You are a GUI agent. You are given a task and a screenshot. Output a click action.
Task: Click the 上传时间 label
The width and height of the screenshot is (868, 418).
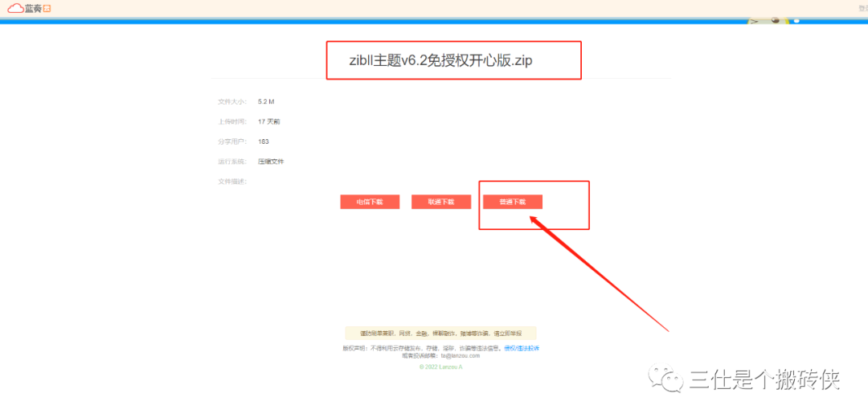(x=232, y=122)
